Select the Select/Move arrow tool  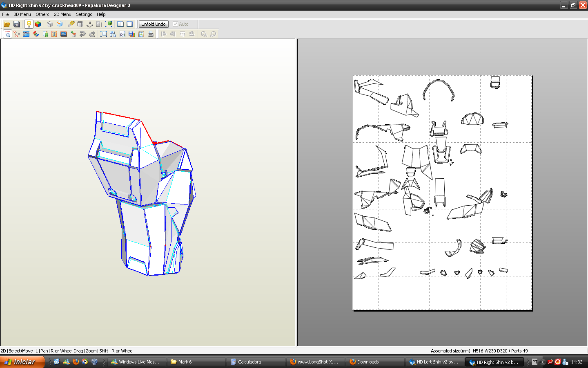click(7, 34)
